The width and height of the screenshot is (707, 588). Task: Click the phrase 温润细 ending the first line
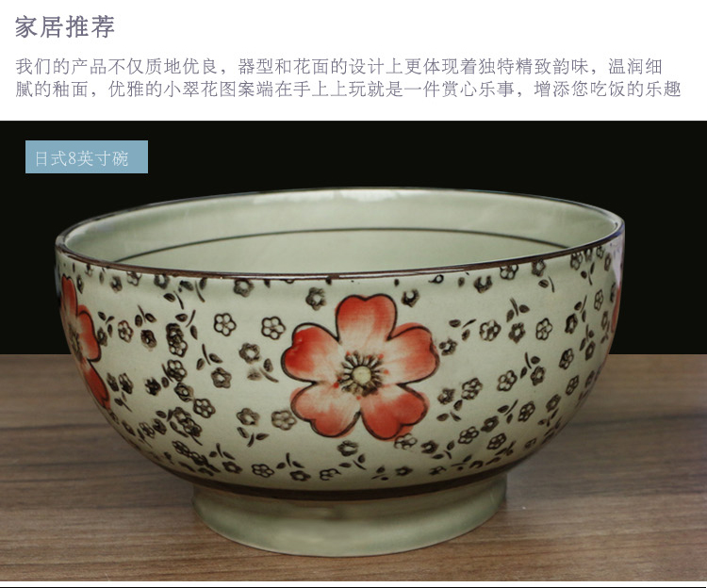click(x=634, y=67)
